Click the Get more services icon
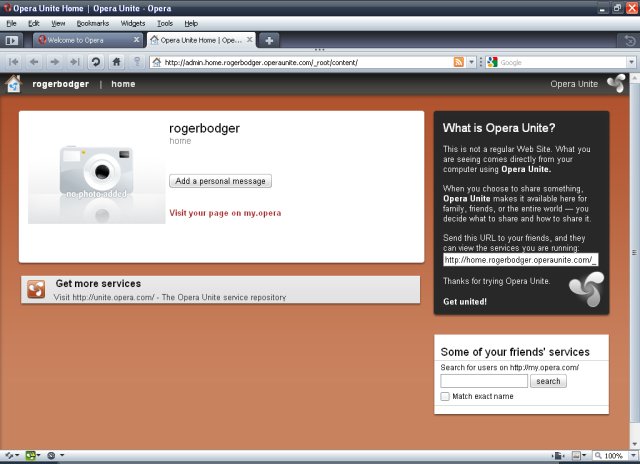 coord(36,290)
